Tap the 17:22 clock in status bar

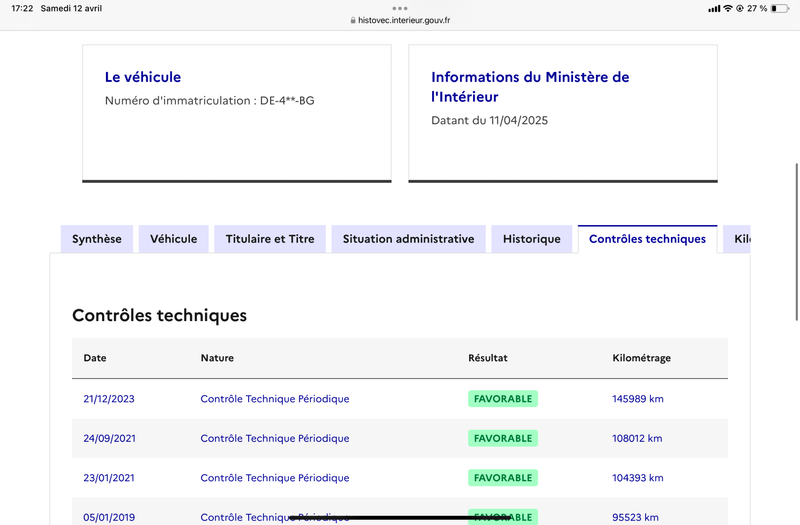tap(22, 8)
